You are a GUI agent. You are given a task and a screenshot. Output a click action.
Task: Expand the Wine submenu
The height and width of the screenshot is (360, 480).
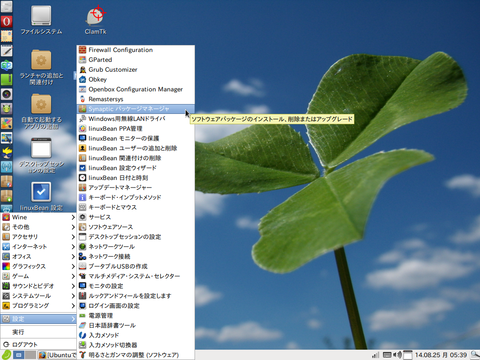pyautogui.click(x=38, y=217)
